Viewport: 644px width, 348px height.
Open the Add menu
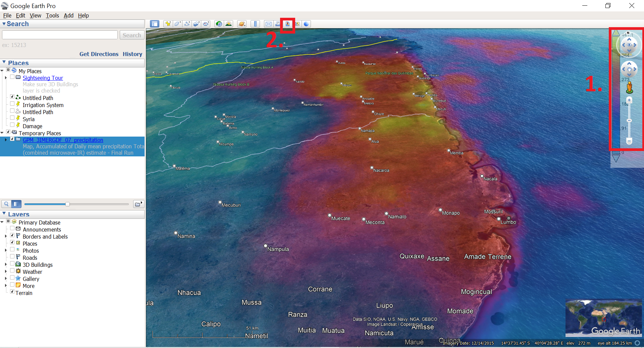coord(68,15)
